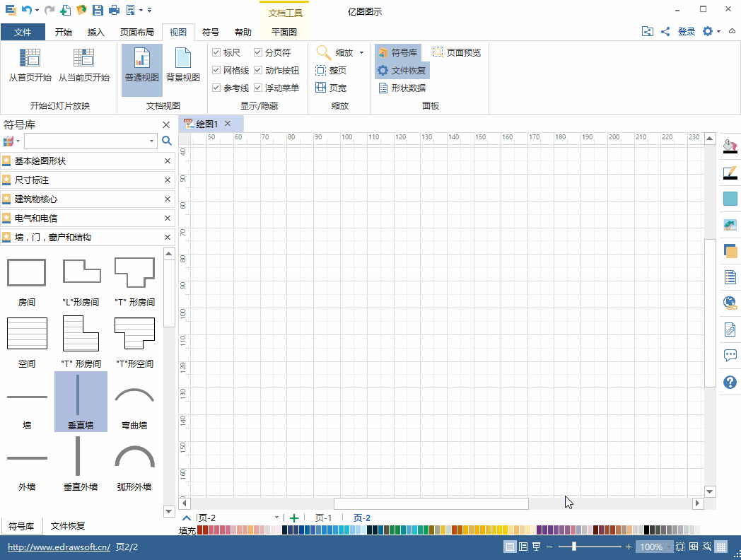
Task: Open the line pen sidebar icon
Action: [730, 173]
